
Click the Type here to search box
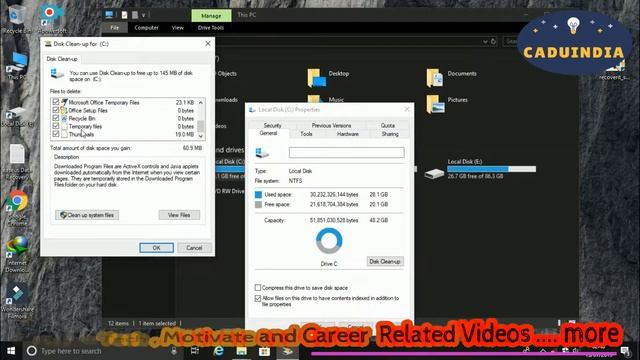point(102,351)
